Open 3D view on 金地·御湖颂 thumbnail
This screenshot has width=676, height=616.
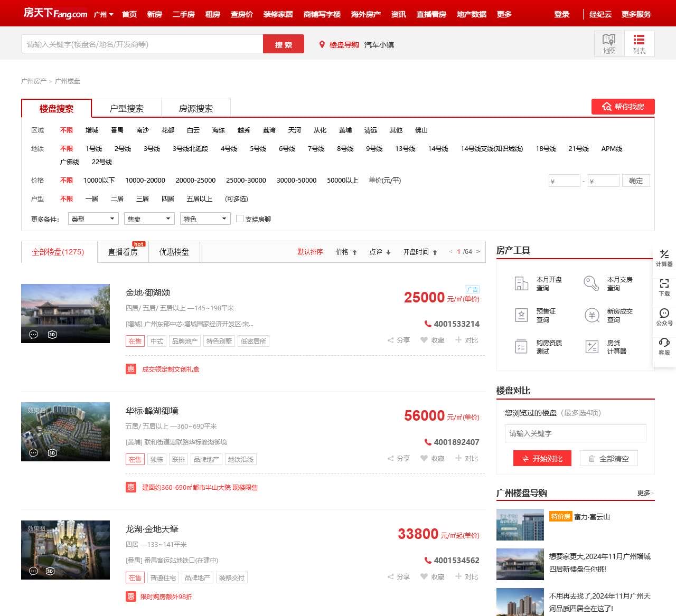[x=52, y=335]
